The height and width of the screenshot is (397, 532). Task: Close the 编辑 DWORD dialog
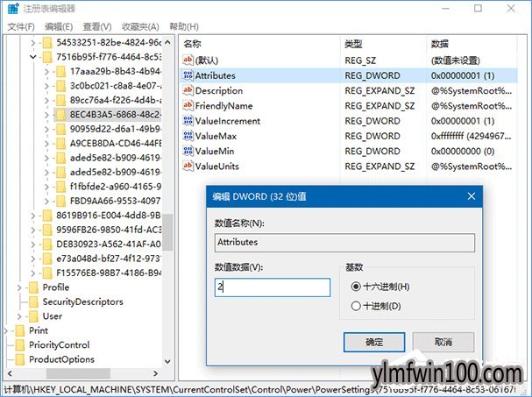[472, 196]
